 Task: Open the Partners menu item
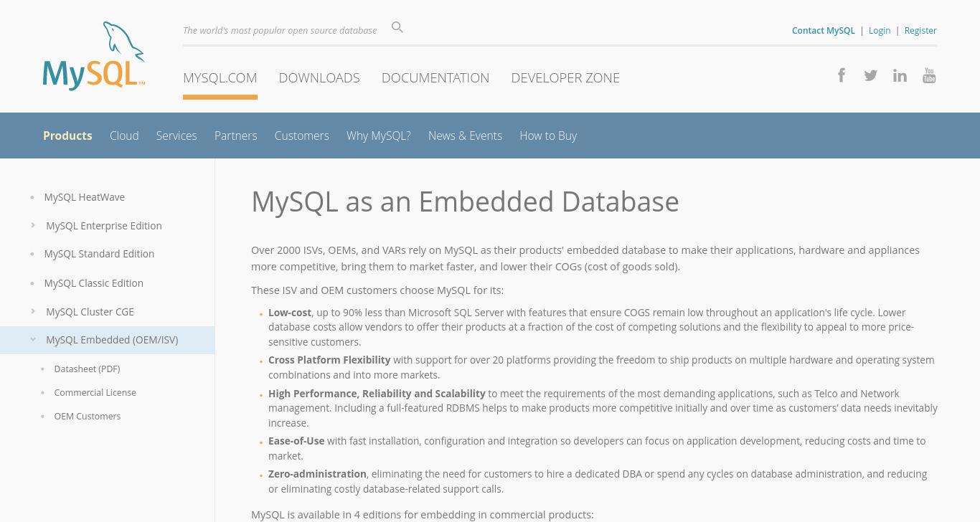tap(235, 136)
